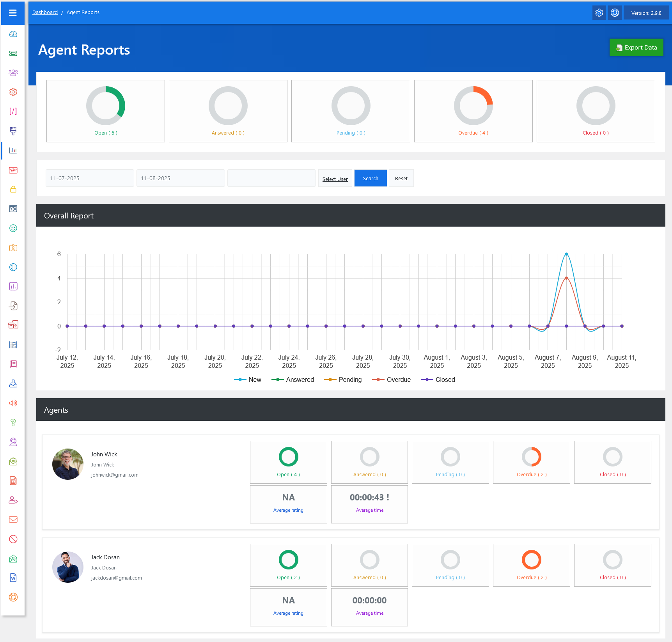The image size is (672, 642).
Task: Click the Select User link
Action: (x=335, y=179)
